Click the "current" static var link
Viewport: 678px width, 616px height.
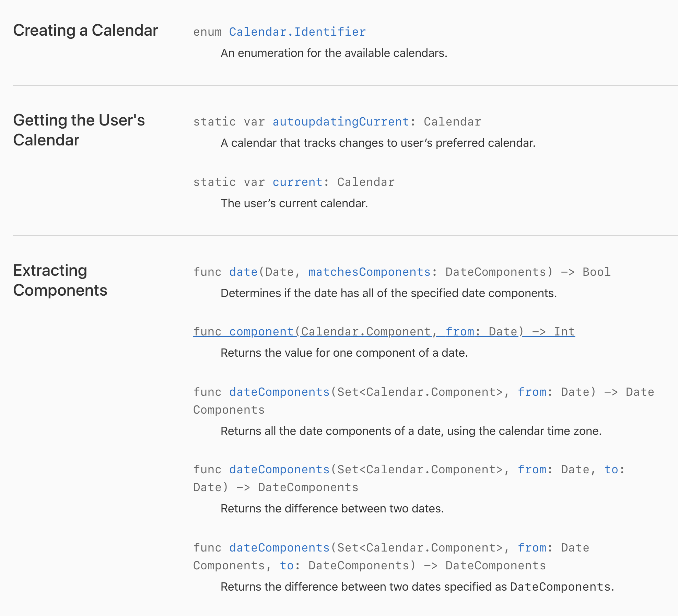click(x=297, y=182)
